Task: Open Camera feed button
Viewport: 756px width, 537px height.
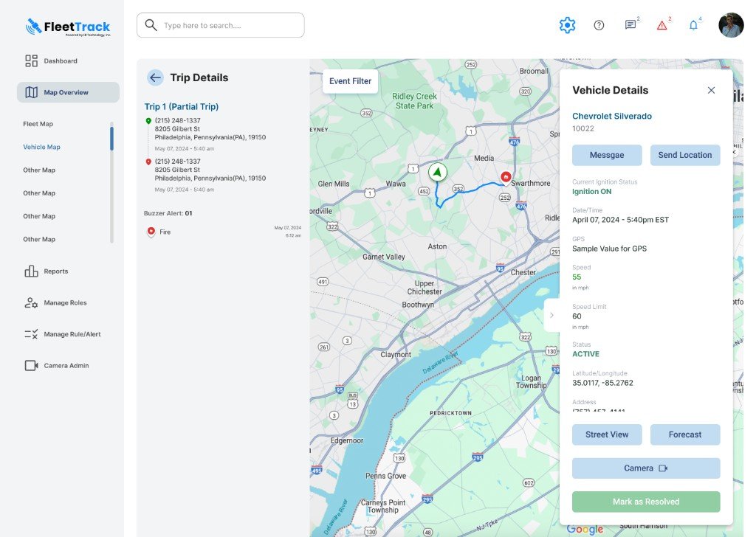Action: 645,468
